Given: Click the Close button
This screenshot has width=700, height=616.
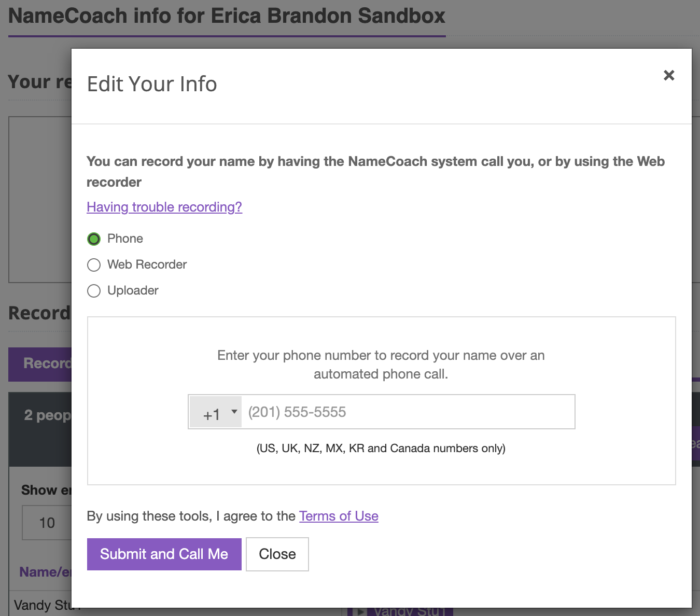Looking at the screenshot, I should pos(277,554).
